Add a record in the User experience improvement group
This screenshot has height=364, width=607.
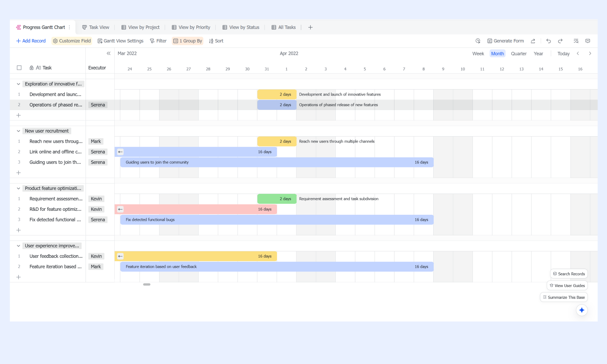[x=19, y=277]
